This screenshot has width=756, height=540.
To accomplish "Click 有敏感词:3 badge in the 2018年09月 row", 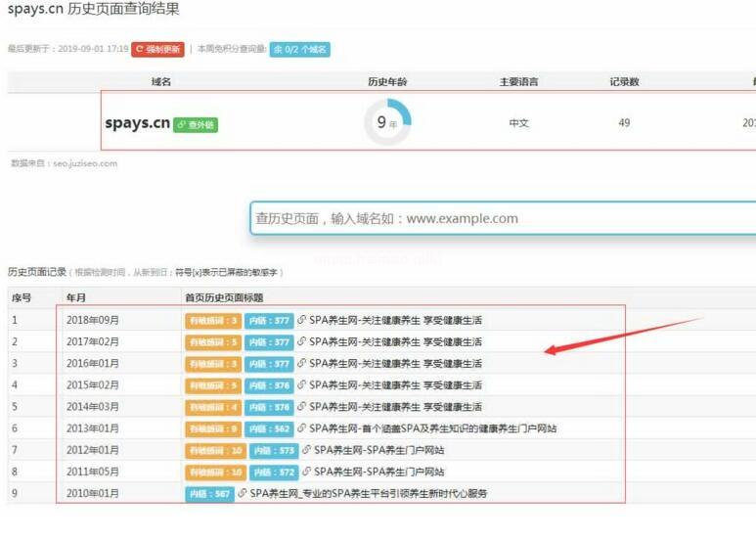I will click(x=211, y=320).
